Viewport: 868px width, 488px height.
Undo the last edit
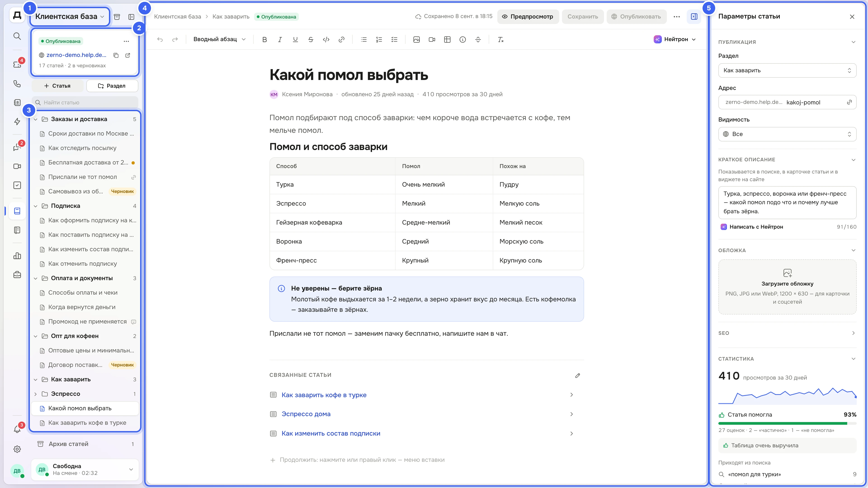click(x=160, y=39)
